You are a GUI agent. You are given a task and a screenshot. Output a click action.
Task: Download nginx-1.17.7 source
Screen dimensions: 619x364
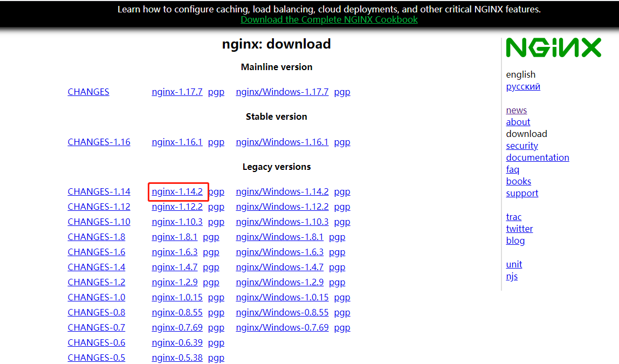[x=177, y=92]
